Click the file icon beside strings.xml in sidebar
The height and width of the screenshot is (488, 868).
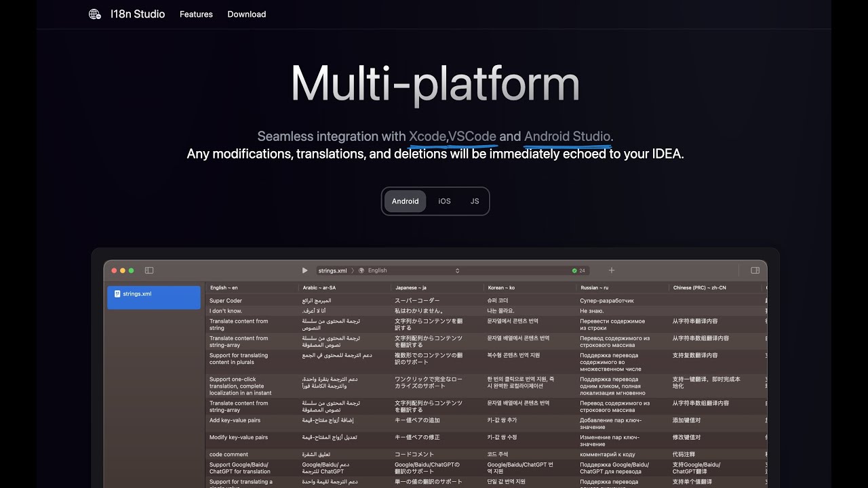coord(117,294)
